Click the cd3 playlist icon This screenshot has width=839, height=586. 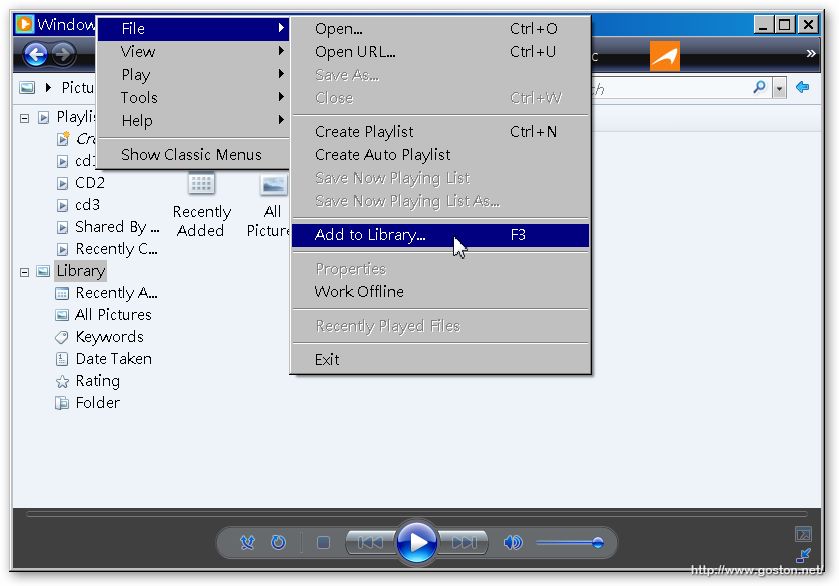pyautogui.click(x=63, y=206)
